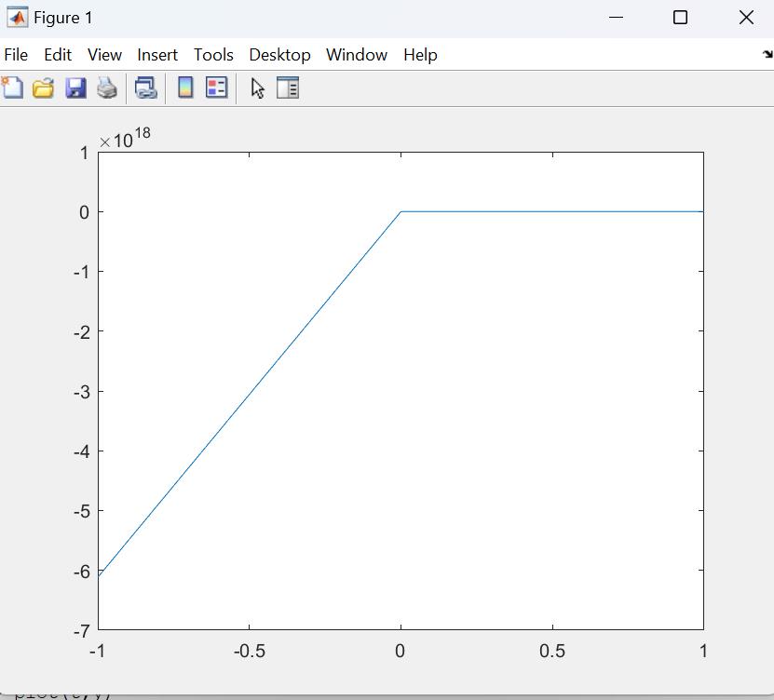Insert a colorbar from the toolbar
Image resolution: width=774 pixels, height=700 pixels.
pos(185,88)
